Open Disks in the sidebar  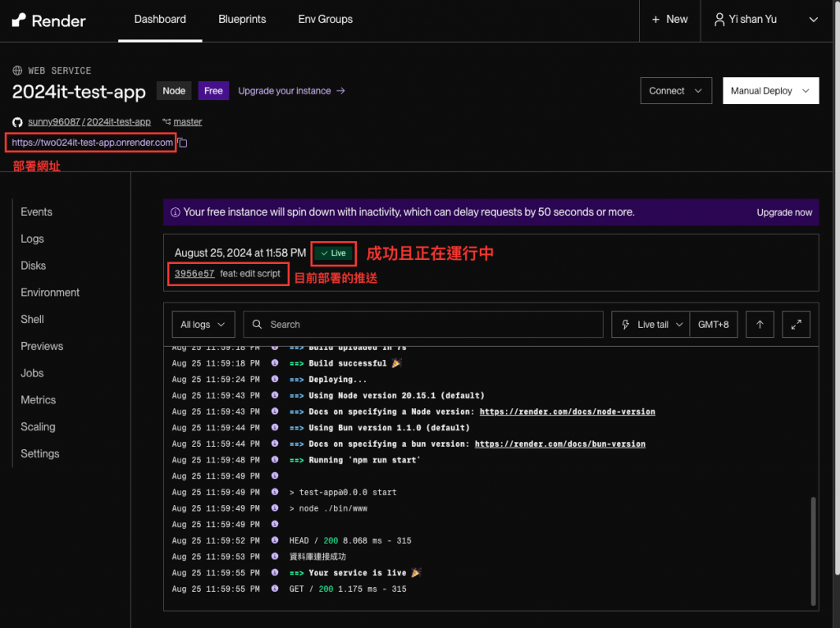pos(33,266)
